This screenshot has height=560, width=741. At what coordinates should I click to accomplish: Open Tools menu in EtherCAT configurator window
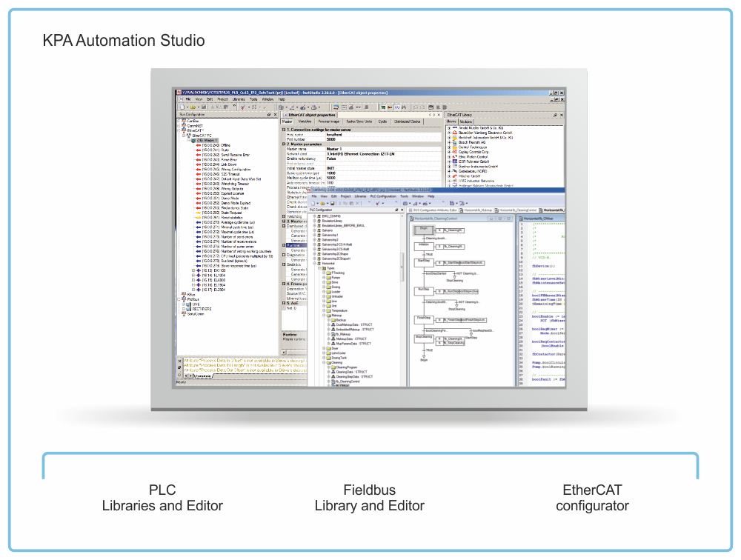point(253,100)
